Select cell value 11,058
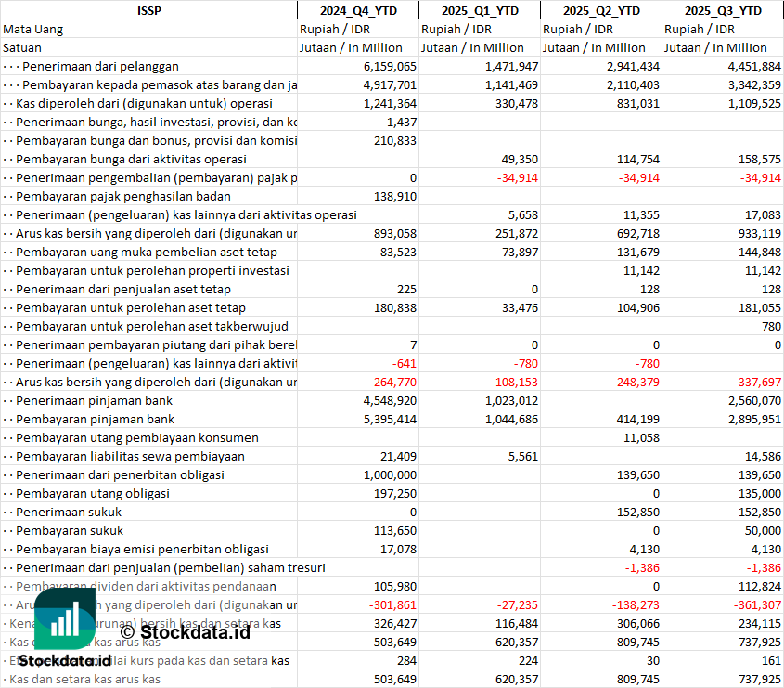The image size is (784, 688). click(x=641, y=437)
